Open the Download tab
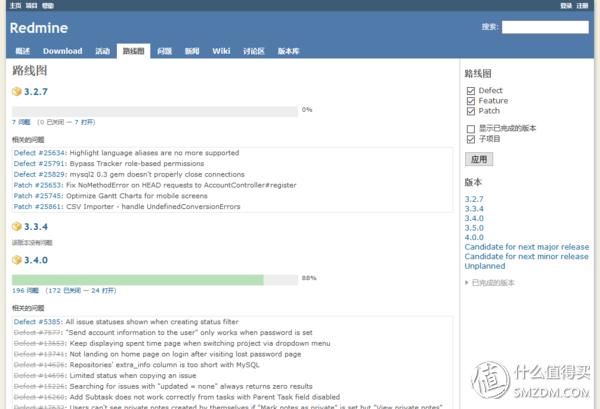The height and width of the screenshot is (409, 600). (x=62, y=51)
